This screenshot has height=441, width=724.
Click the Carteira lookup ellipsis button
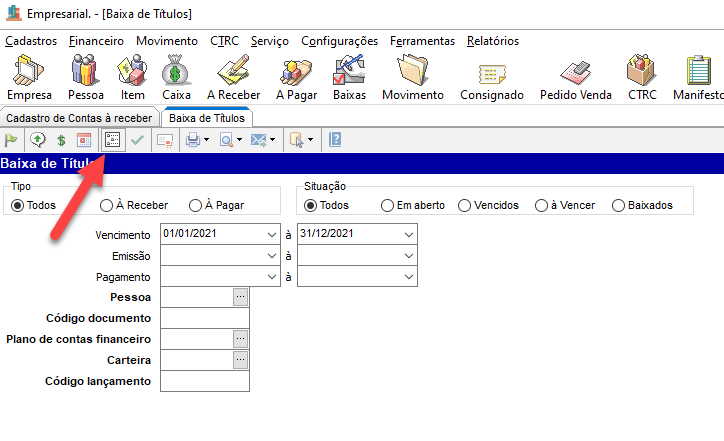click(240, 360)
